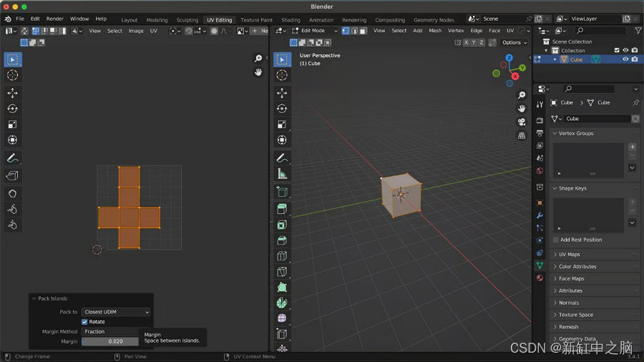Select the Loop Cut tool
Screen dimensions: 644x362
click(x=282, y=256)
